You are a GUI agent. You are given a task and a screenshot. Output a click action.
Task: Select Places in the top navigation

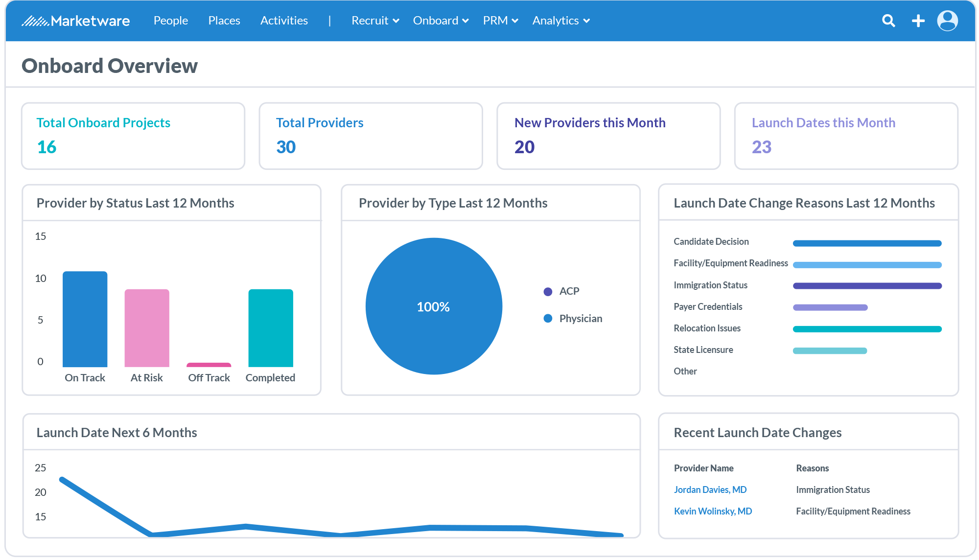click(x=224, y=21)
